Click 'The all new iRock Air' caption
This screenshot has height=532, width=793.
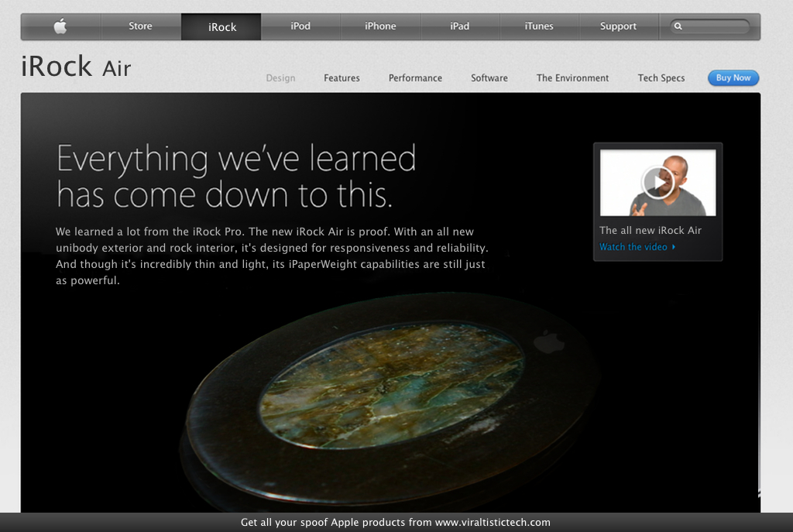point(651,230)
